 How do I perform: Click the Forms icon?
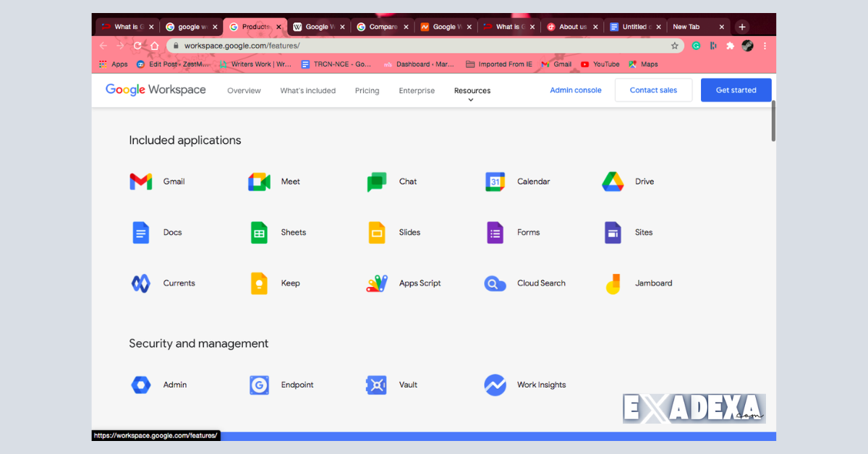point(495,232)
